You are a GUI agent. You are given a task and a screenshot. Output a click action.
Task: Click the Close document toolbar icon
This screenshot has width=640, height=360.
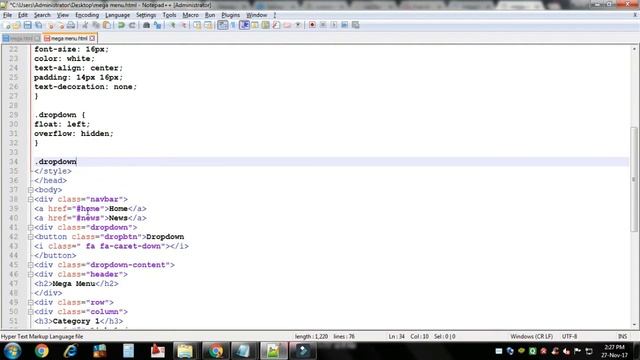(51, 25)
